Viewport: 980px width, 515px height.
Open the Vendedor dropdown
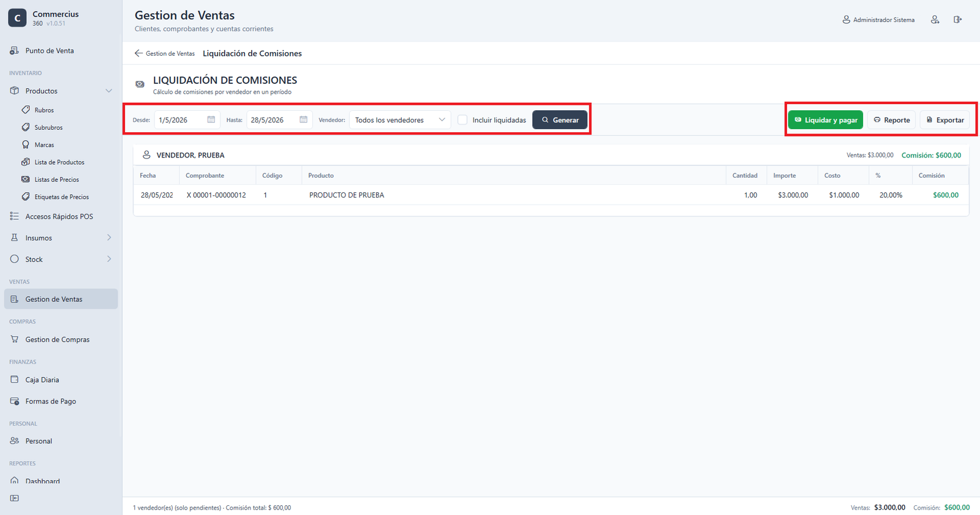(400, 120)
